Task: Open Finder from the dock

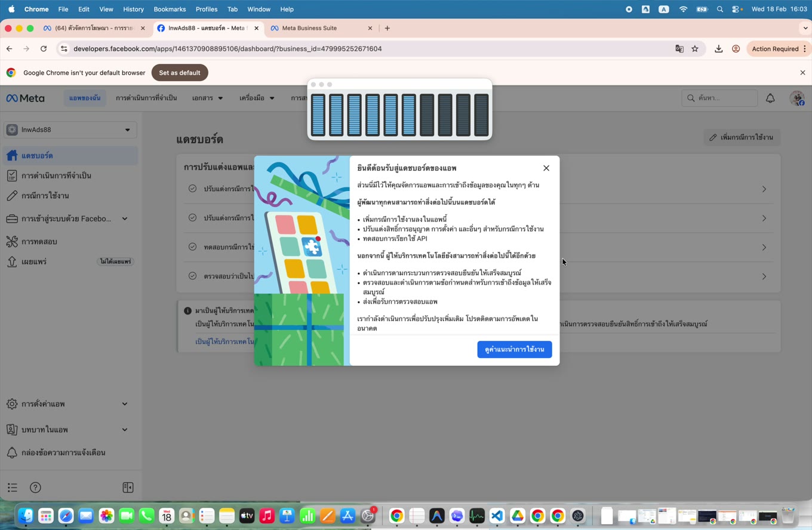Action: click(26, 516)
